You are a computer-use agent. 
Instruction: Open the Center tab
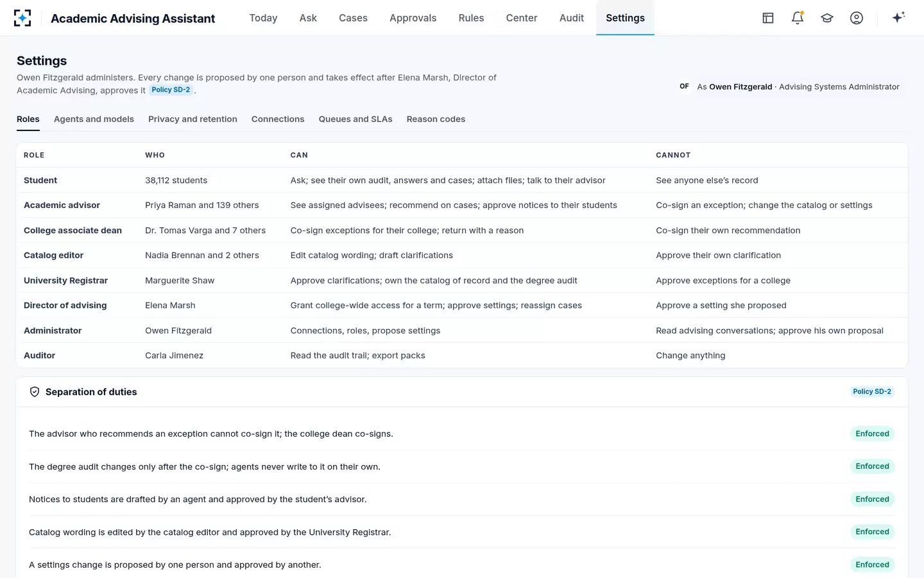click(522, 18)
